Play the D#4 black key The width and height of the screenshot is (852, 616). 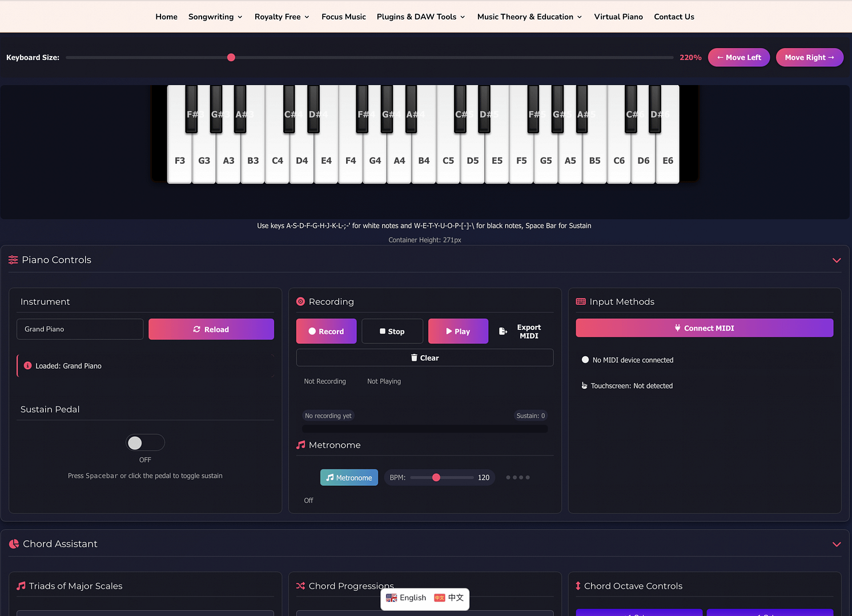(x=314, y=108)
